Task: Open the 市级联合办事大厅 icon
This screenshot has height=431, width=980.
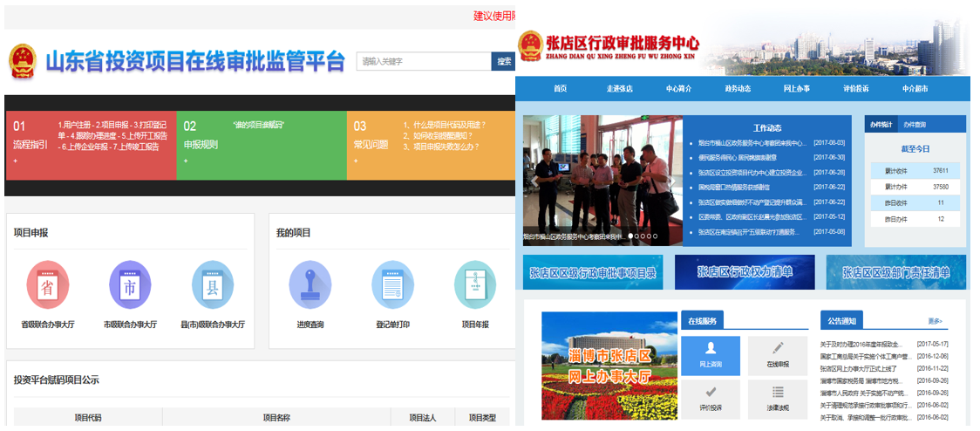Action: click(130, 285)
